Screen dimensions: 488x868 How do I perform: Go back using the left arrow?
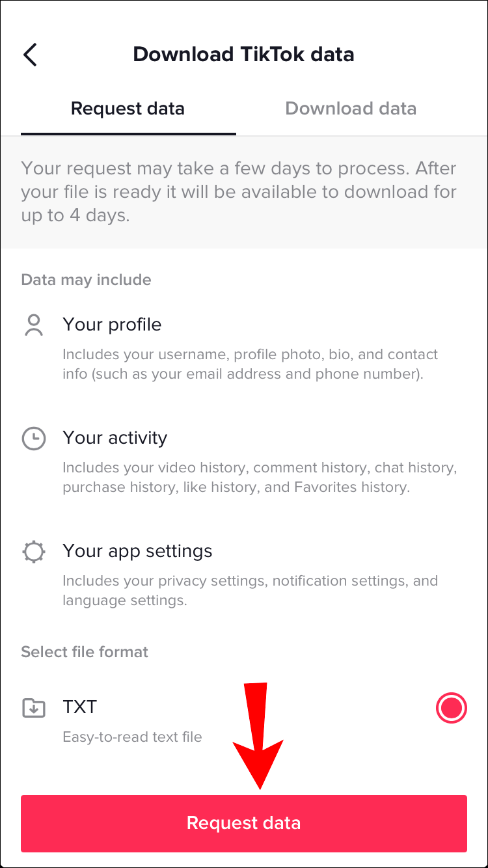click(x=30, y=55)
